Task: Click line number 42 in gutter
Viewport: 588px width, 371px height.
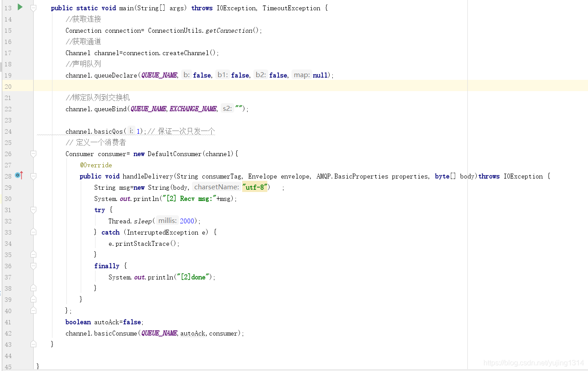Action: 8,333
